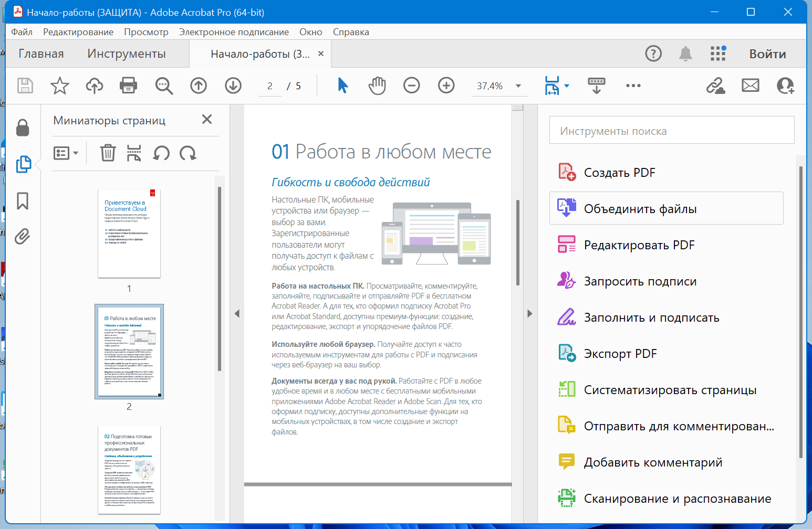
Task: Zoom in with the plus circle
Action: coord(446,86)
